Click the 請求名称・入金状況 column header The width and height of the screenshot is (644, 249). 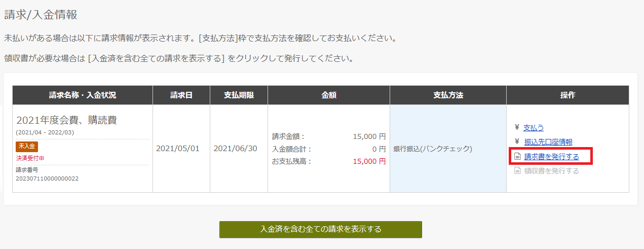click(x=83, y=95)
